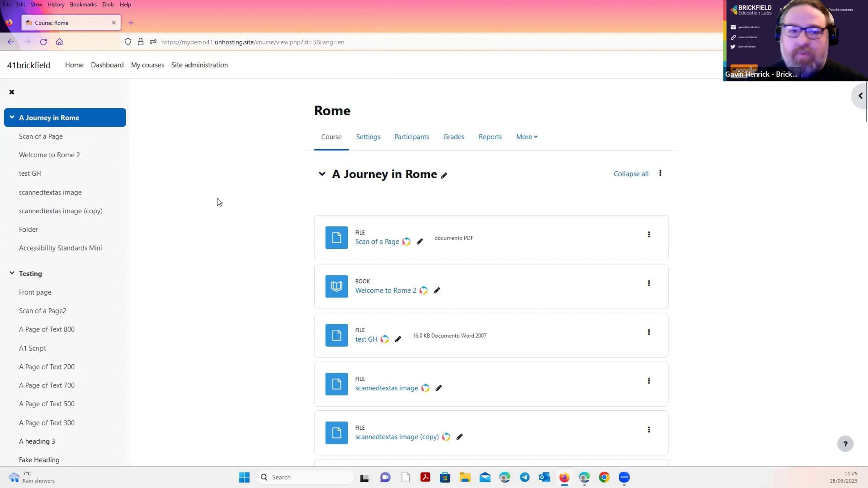Edit title of Welcome to Rome 2

437,291
